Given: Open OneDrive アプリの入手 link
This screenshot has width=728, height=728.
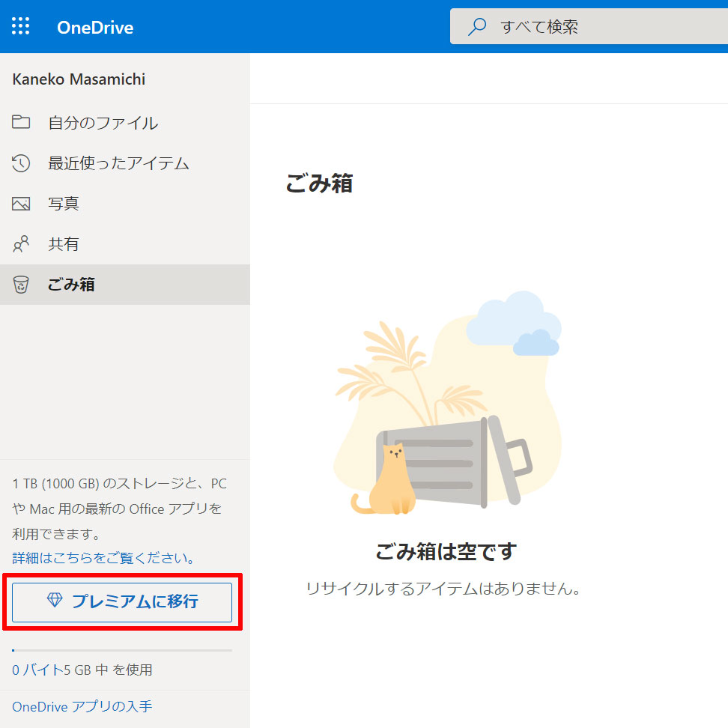Looking at the screenshot, I should 82,706.
